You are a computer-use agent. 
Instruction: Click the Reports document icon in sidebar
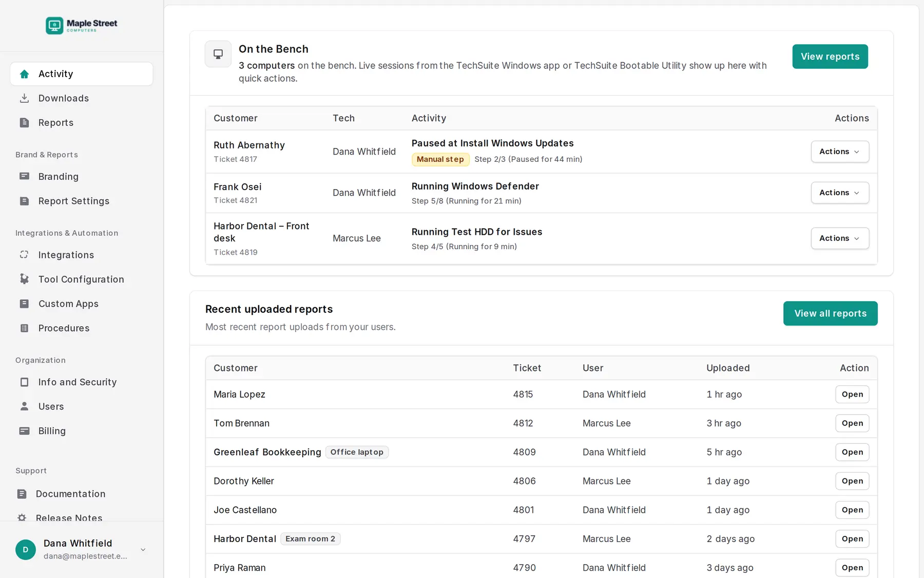point(24,123)
